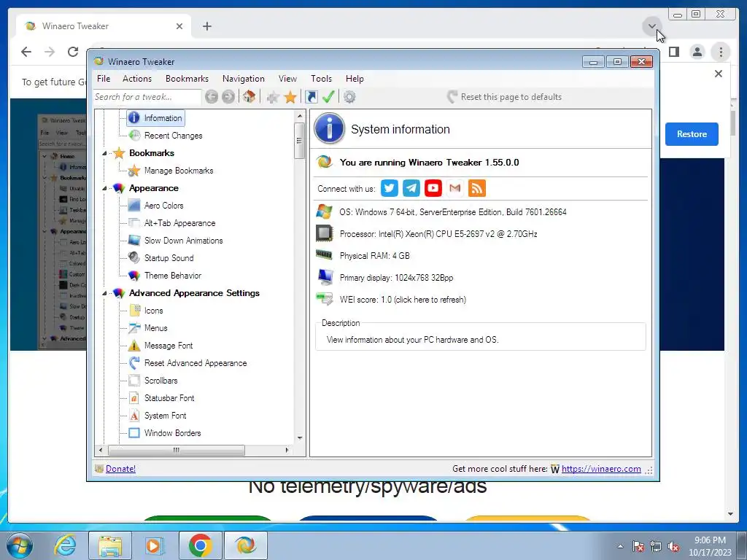
Task: Select Alt+Tab Appearance tree item
Action: pos(179,223)
